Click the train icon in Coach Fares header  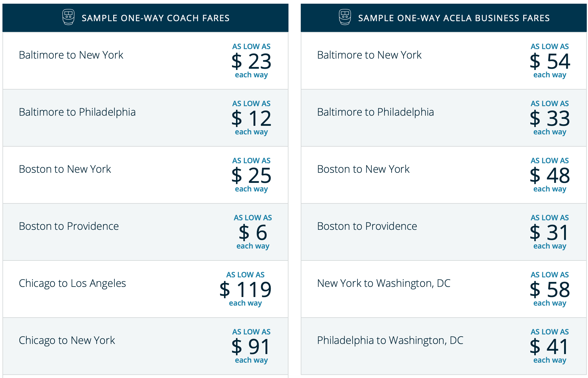pos(68,17)
